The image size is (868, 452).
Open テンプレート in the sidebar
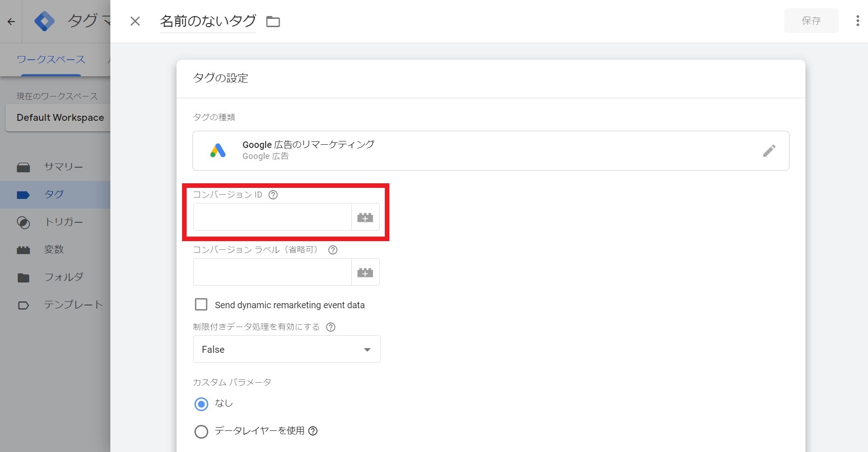[x=55, y=305]
